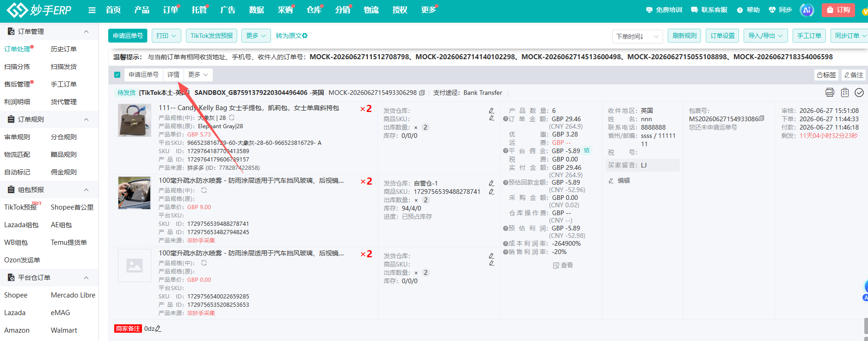Screen dimensions: 868x341
Task: Click the 手工订单 toolbar button
Action: click(x=809, y=36)
